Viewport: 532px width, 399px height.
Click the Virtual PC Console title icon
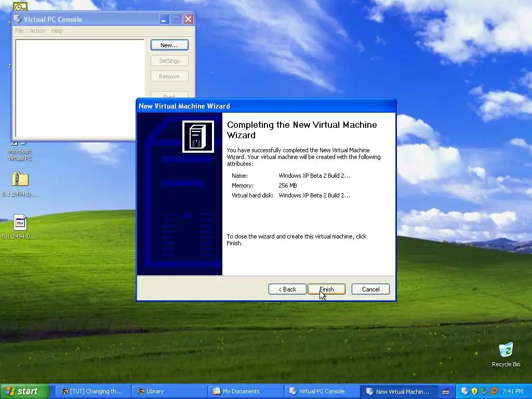point(17,19)
